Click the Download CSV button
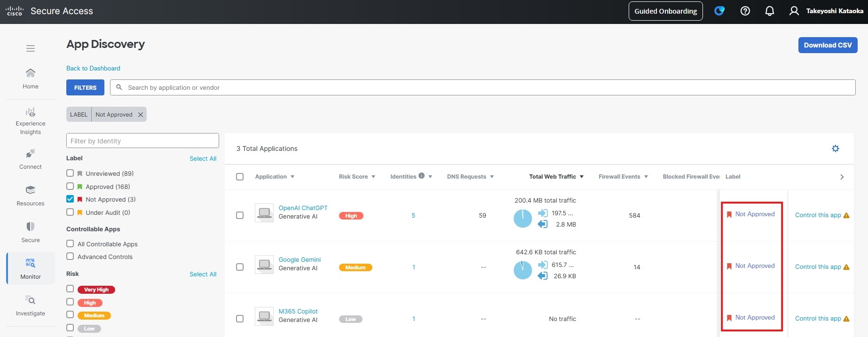The height and width of the screenshot is (337, 868). point(828,45)
